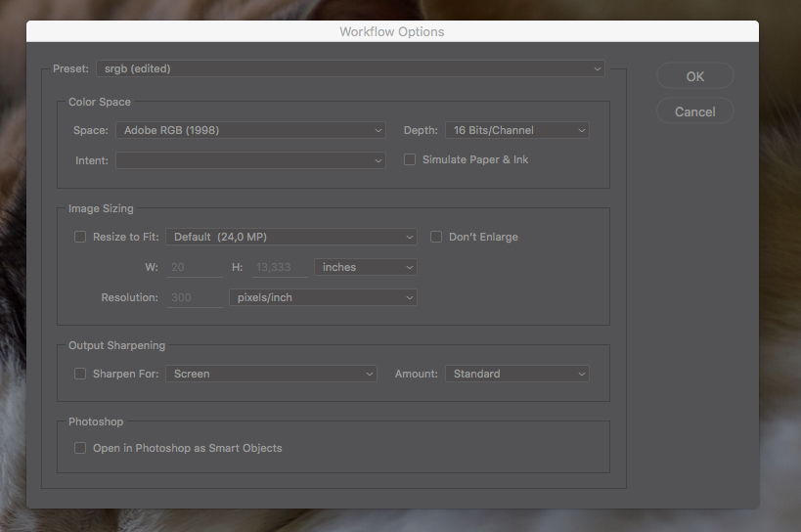Check the Don't Enlarge option
Screen dimensions: 801x532
tap(436, 237)
